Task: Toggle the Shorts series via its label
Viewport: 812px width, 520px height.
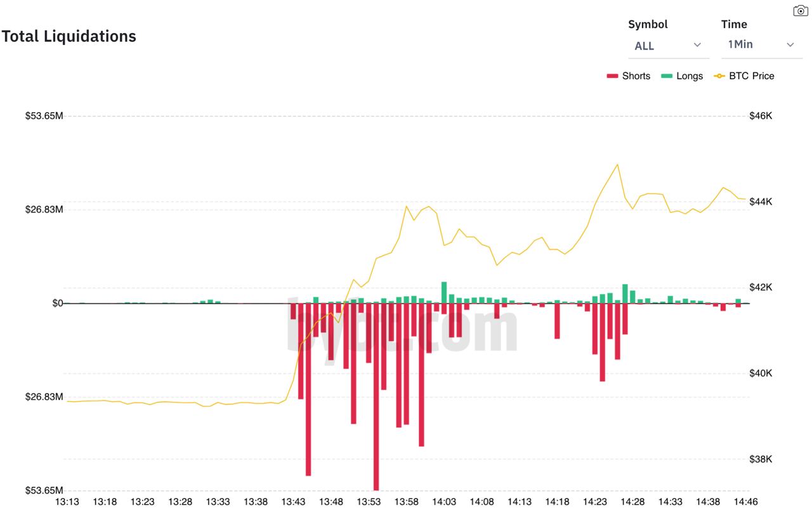Action: click(x=636, y=76)
